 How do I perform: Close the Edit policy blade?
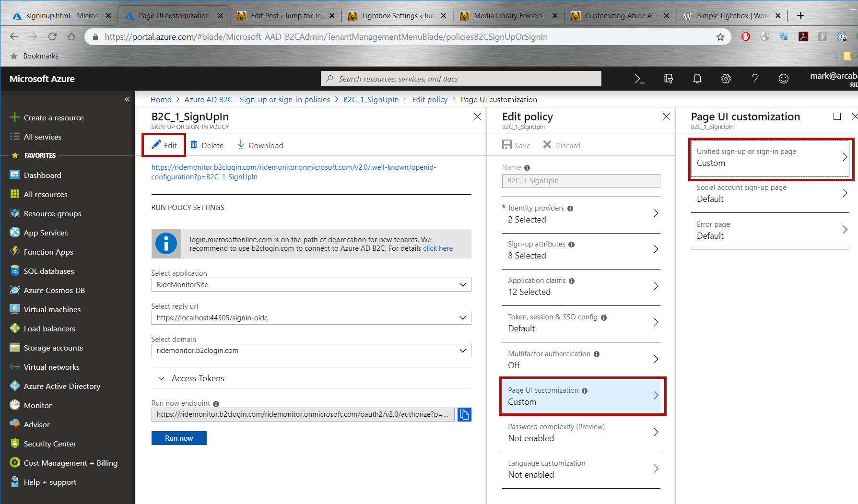pyautogui.click(x=666, y=117)
